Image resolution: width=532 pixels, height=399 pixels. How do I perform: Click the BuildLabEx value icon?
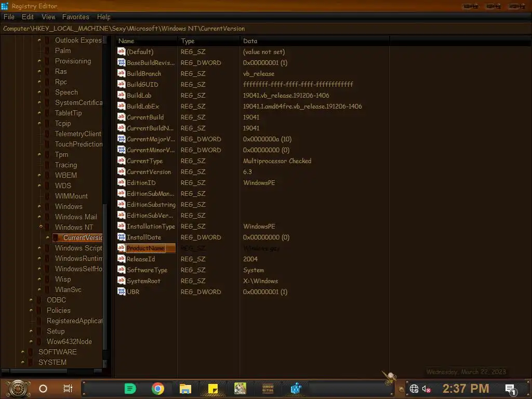[121, 106]
